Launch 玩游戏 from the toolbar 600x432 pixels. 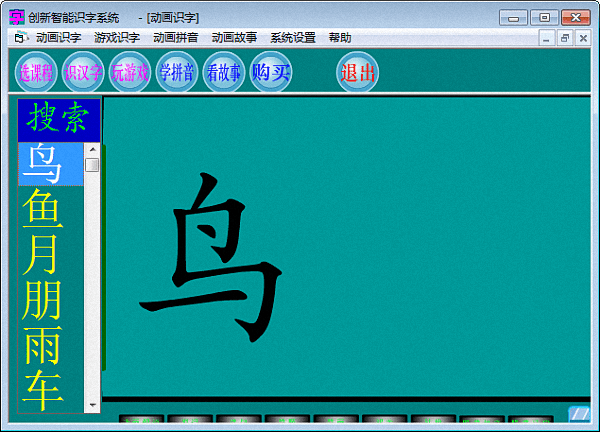pyautogui.click(x=130, y=72)
